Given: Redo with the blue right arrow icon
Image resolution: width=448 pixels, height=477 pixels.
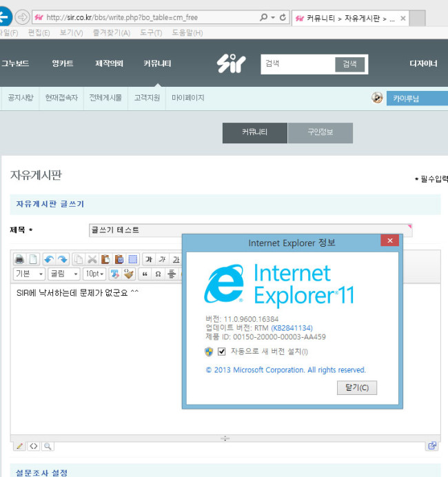Looking at the screenshot, I should (x=62, y=259).
